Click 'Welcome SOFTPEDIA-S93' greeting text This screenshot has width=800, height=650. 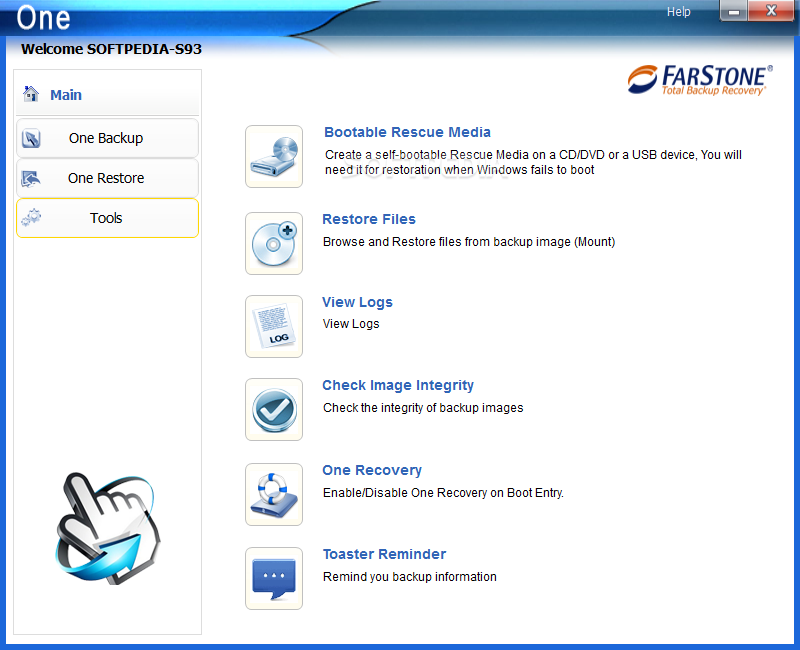tap(111, 49)
